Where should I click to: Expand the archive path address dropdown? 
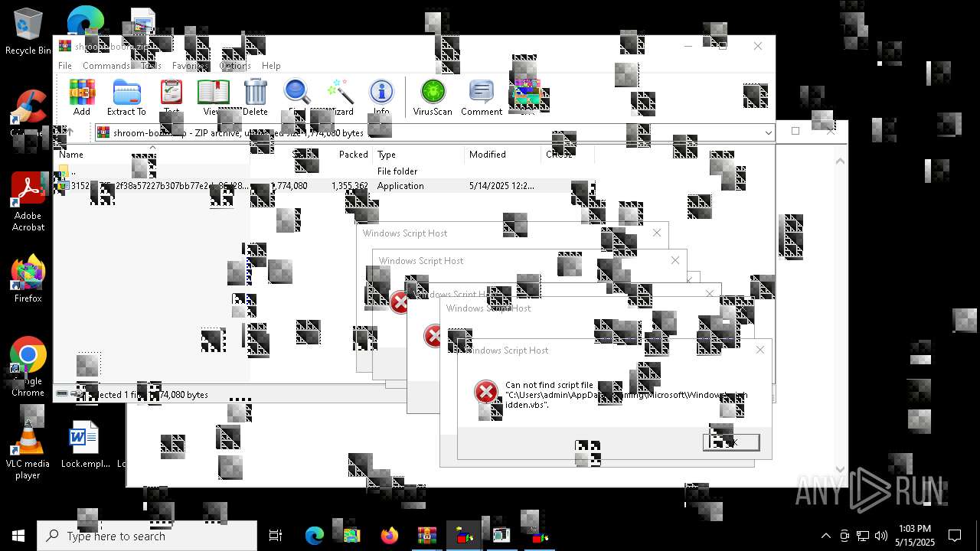click(x=768, y=133)
